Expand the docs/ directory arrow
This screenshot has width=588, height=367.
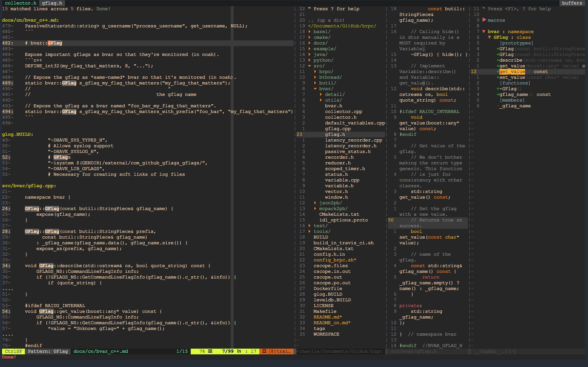click(x=310, y=43)
